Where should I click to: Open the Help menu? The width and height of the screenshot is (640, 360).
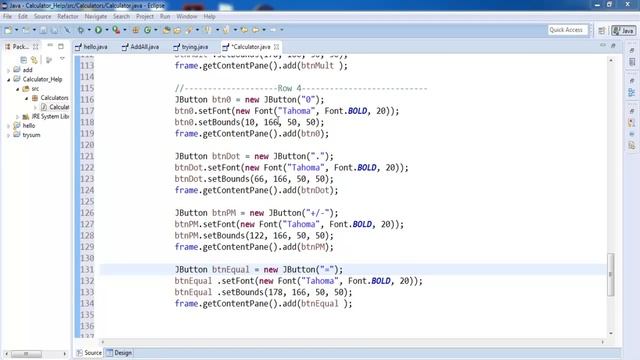point(209,16)
